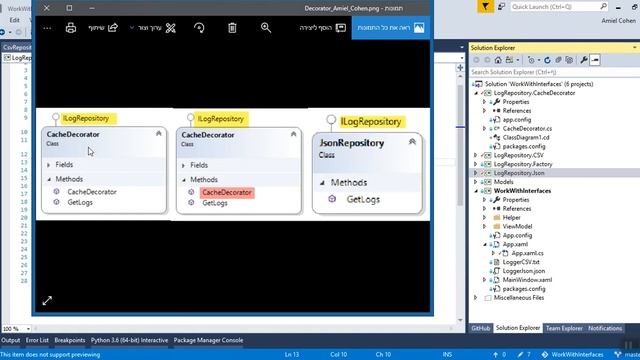Open the Edit menu in Visual Studio
The width and height of the screenshot is (640, 360).
point(15,20)
